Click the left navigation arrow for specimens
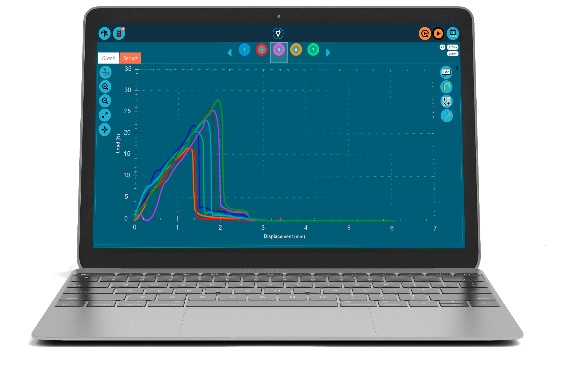 pos(231,51)
